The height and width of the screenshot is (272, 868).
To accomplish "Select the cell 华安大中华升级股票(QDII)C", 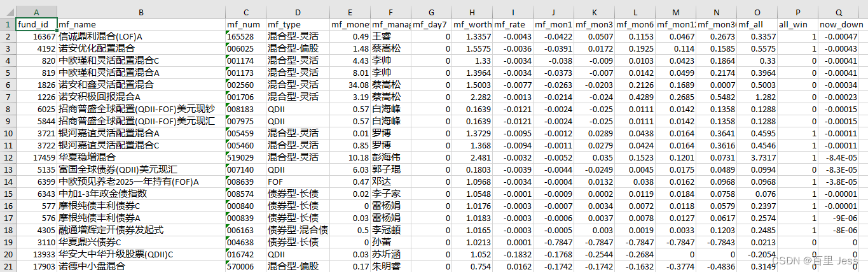I will click(141, 254).
